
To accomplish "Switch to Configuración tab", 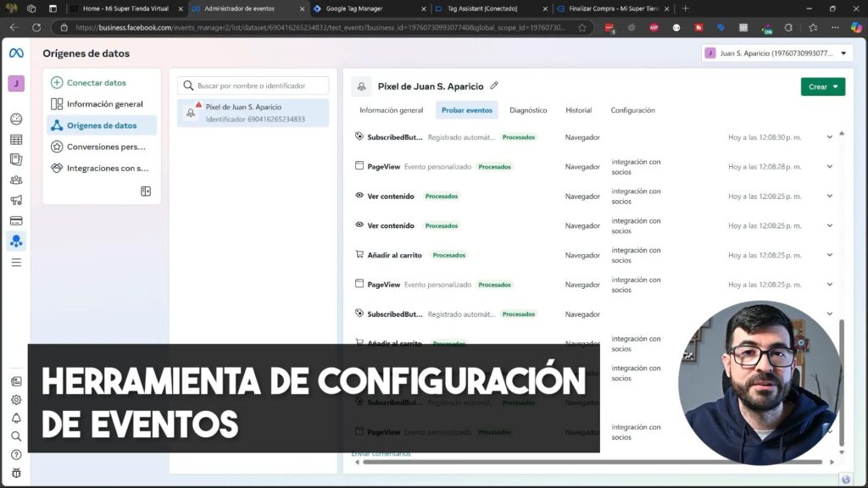I will (632, 110).
